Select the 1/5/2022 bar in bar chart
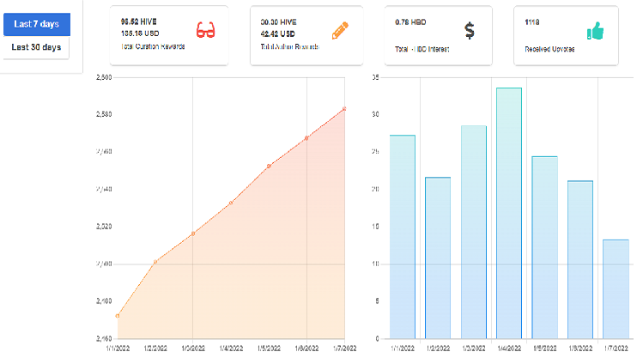Viewport: 643px width, 364px height. pos(544,247)
